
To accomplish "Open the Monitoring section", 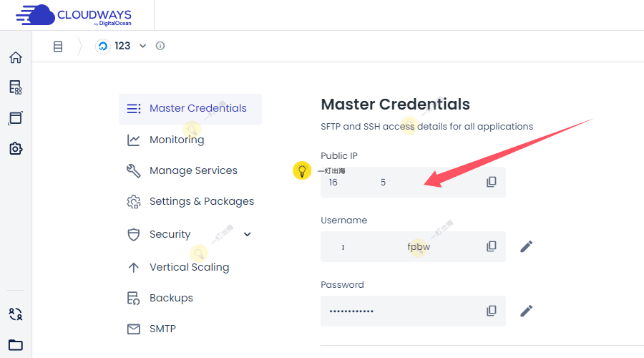I will pyautogui.click(x=176, y=140).
